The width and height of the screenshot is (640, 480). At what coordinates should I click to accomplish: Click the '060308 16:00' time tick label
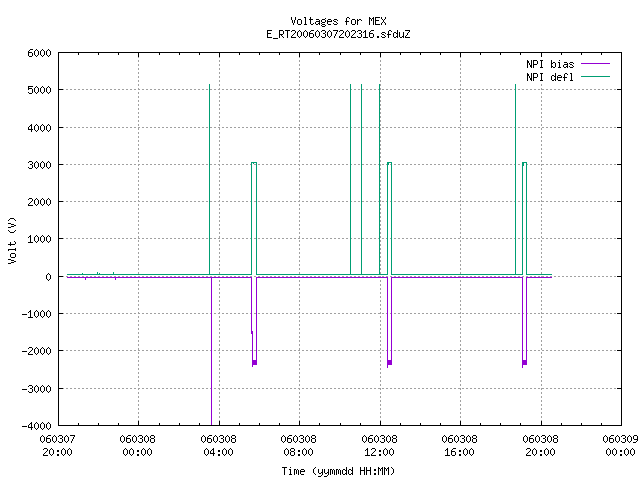click(459, 446)
